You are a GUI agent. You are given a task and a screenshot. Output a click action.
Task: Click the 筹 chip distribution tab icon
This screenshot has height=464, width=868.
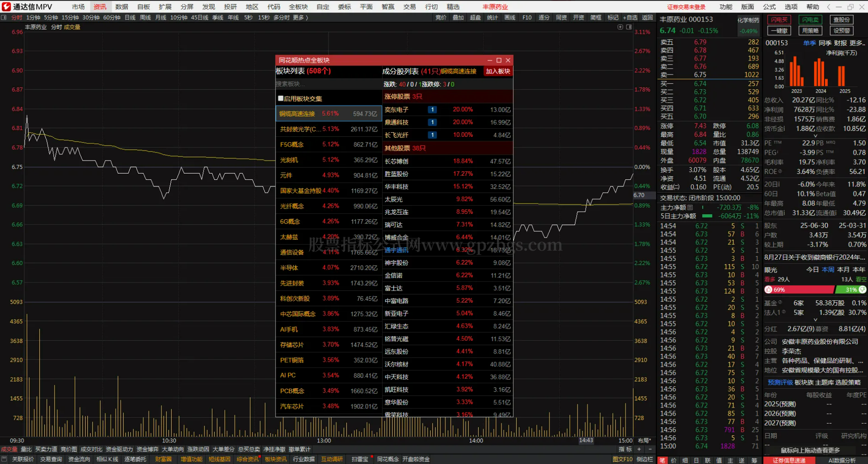[753, 460]
